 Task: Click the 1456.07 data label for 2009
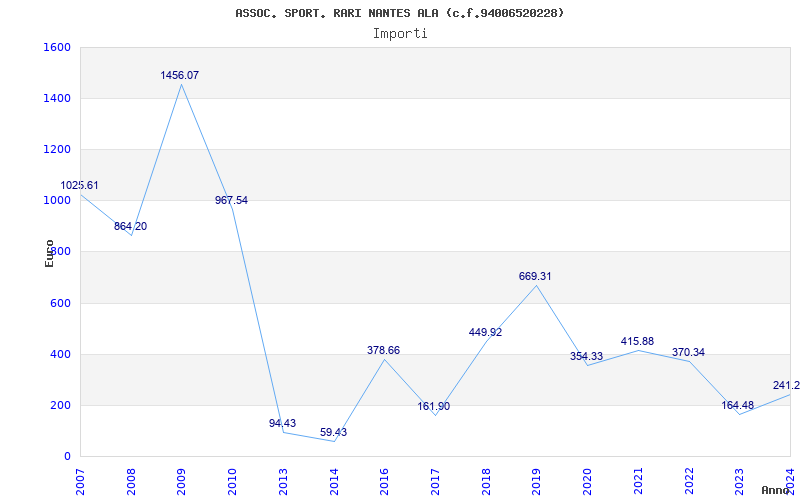(x=180, y=76)
